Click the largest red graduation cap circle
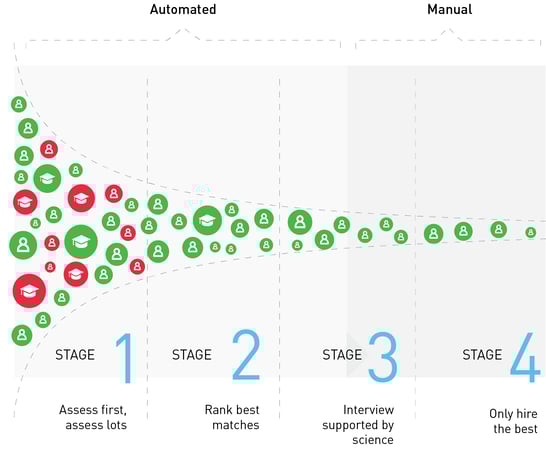The image size is (546, 449). 29,291
